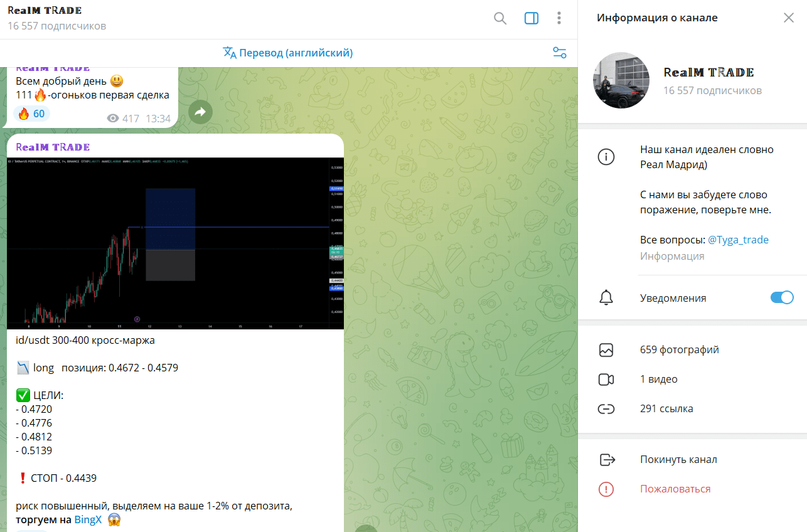This screenshot has height=532, width=807.
Task: Click the 'ЦЕЛИ:' heading line
Action: [x=40, y=395]
